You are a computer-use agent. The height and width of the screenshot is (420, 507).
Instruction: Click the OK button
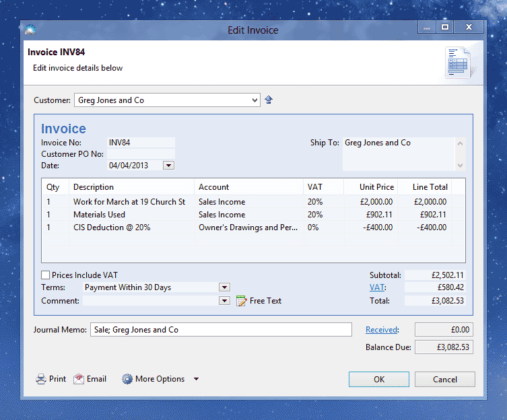point(378,380)
